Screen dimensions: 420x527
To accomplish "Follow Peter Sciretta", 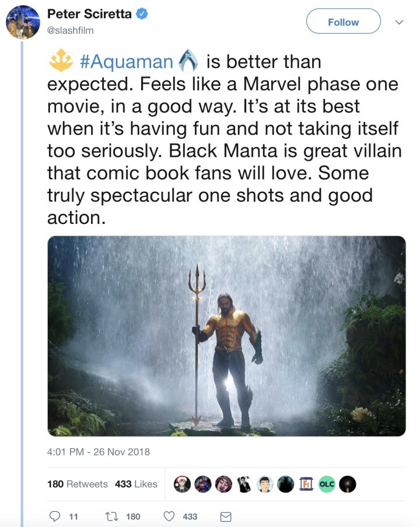I will 343,22.
